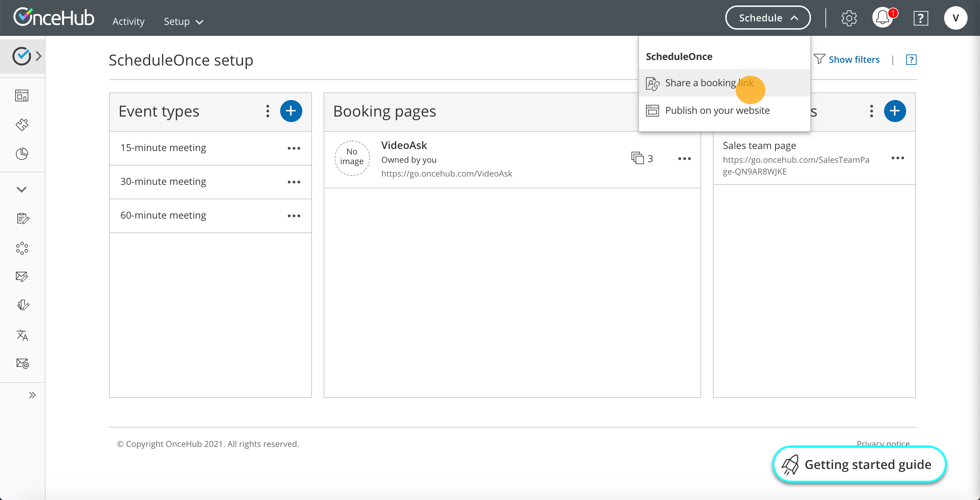
Task: Open options for 30-minute meeting
Action: (294, 182)
